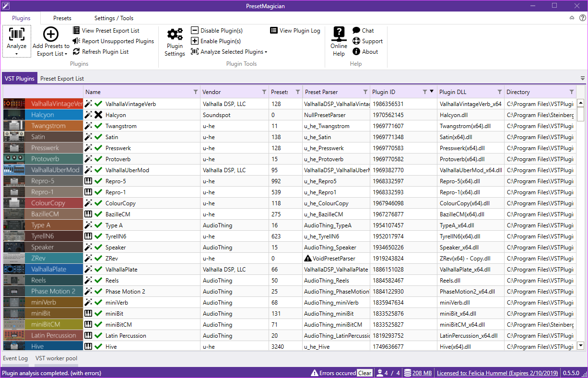This screenshot has height=378, width=588.
Task: Click the Errors occured warning indicator
Action: coord(333,373)
